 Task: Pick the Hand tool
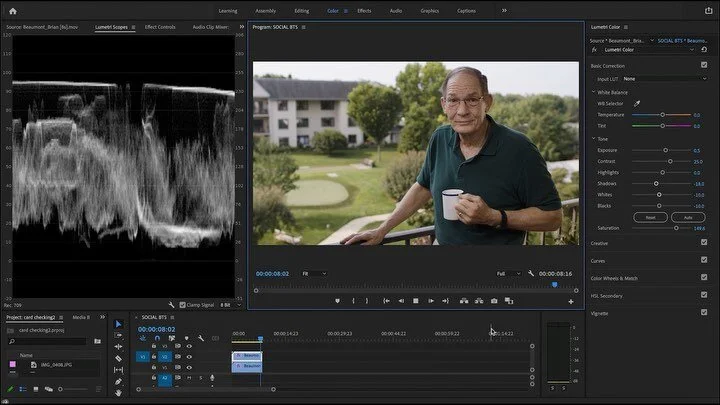(x=118, y=392)
